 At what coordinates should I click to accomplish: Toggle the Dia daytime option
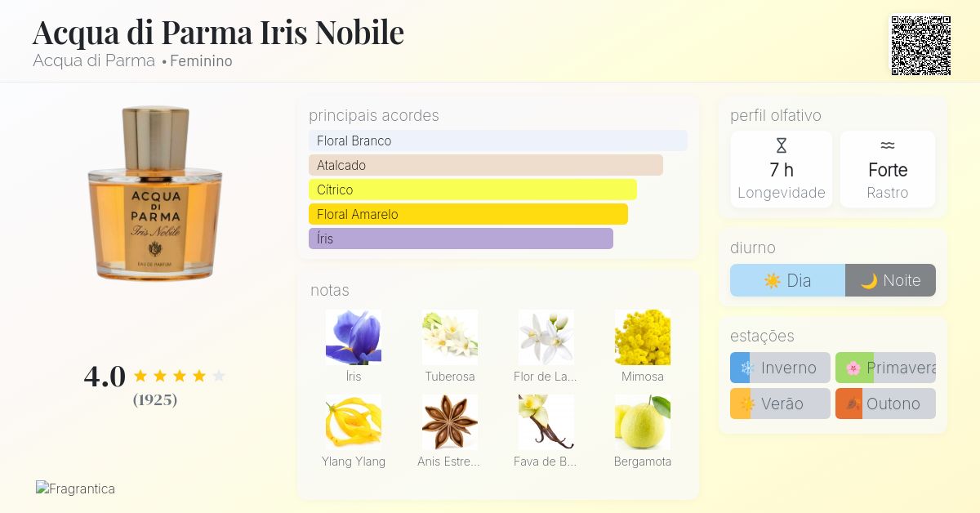[787, 280]
